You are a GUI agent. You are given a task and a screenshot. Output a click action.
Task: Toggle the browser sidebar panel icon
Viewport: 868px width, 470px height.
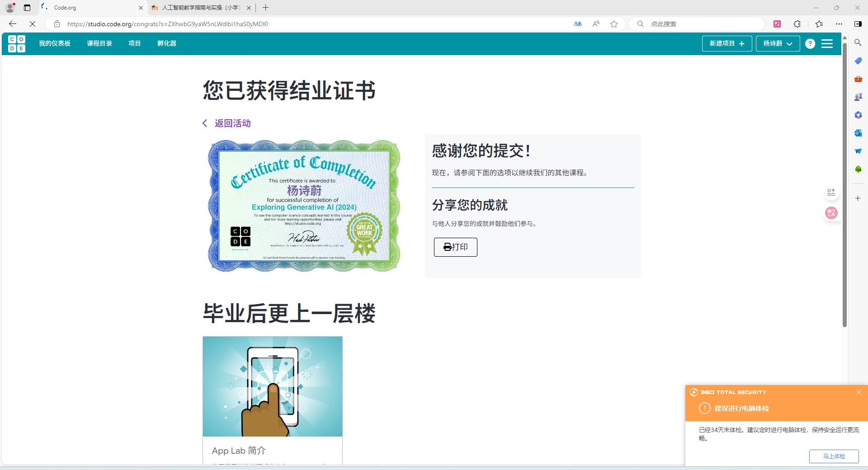(858, 24)
